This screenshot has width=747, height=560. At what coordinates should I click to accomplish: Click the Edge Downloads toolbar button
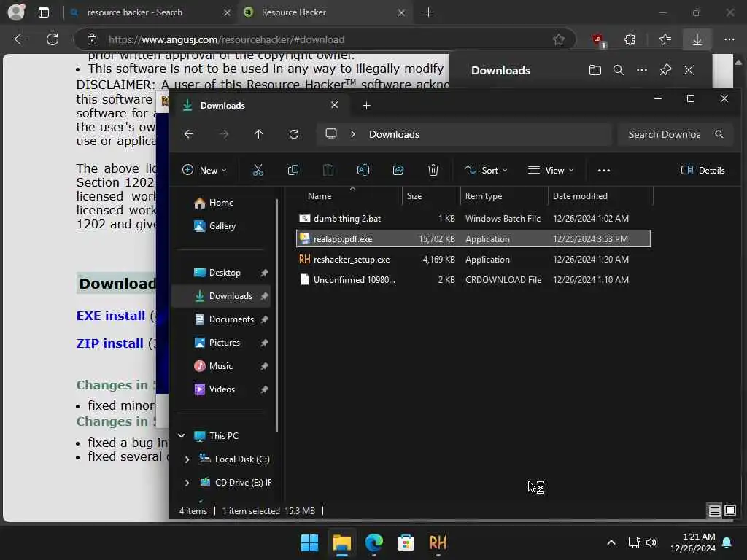[x=697, y=39]
